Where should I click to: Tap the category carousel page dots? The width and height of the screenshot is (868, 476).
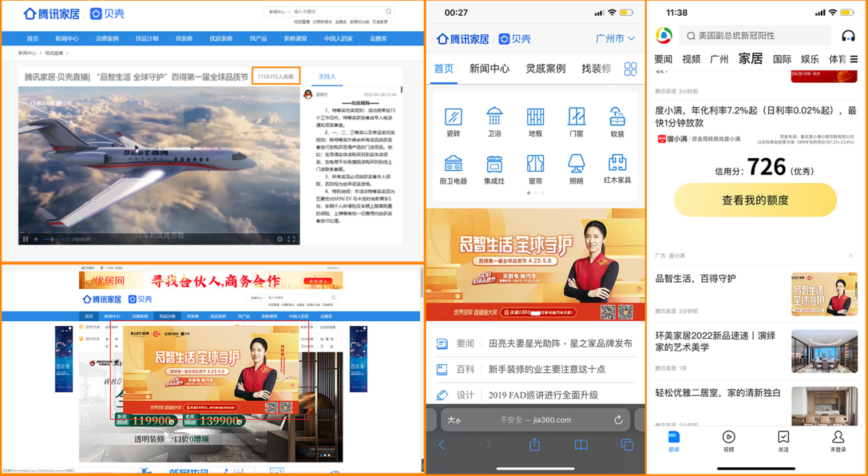(535, 193)
